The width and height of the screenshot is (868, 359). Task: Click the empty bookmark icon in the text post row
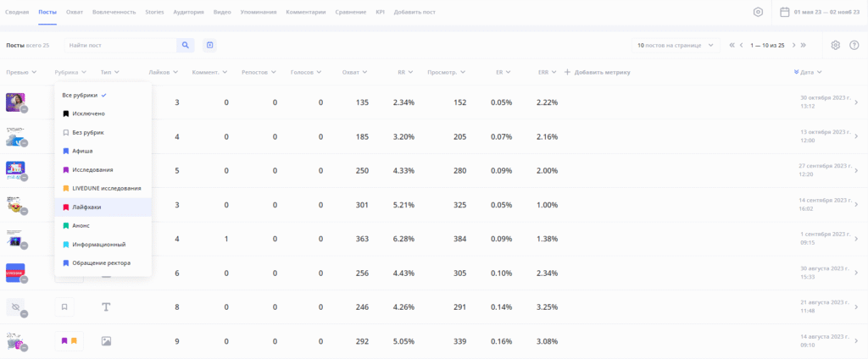click(64, 307)
